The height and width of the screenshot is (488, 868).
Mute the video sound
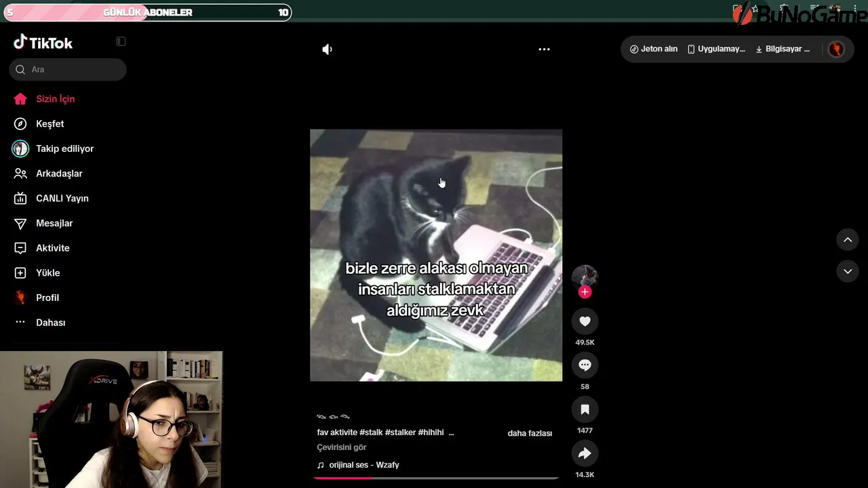point(328,49)
